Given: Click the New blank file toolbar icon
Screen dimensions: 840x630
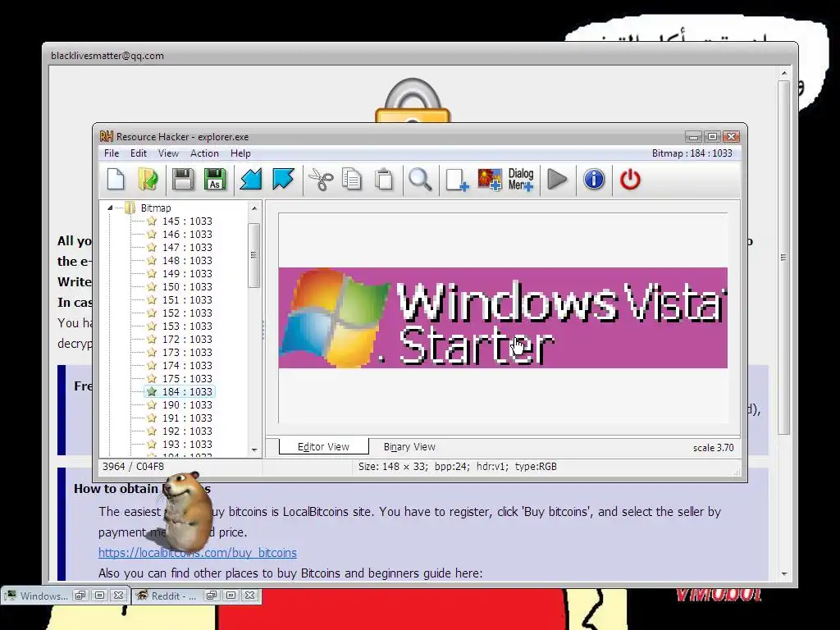Looking at the screenshot, I should [116, 180].
